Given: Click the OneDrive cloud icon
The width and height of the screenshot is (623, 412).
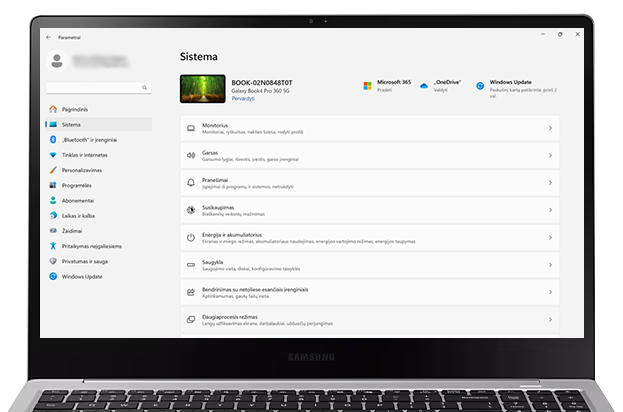Looking at the screenshot, I should pyautogui.click(x=425, y=86).
